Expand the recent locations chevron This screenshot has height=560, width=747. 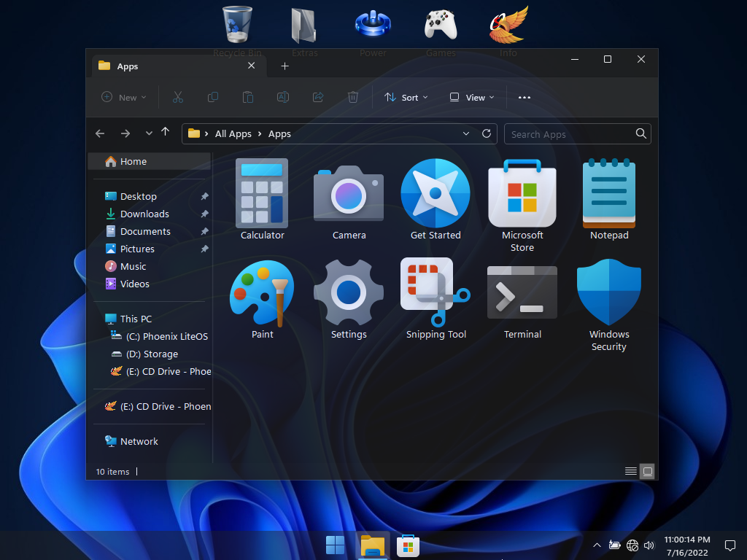click(149, 134)
